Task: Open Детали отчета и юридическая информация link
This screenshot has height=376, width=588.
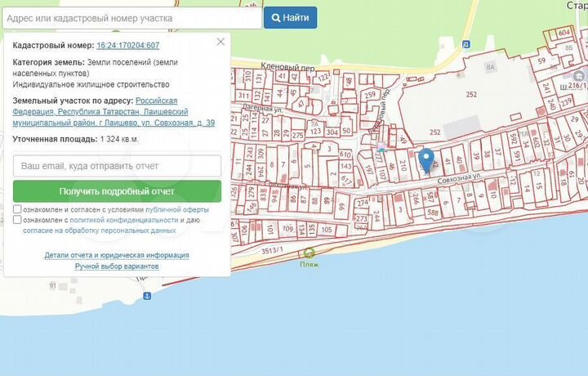Action: pyautogui.click(x=117, y=255)
